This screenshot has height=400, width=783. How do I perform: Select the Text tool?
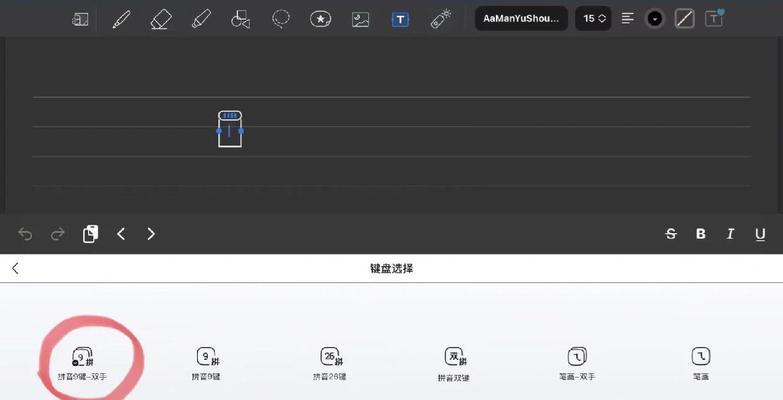point(400,19)
